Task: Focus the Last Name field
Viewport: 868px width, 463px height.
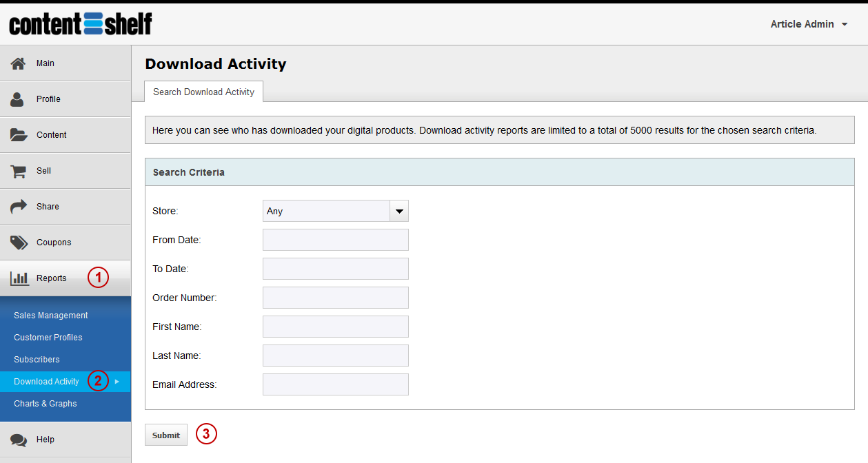Action: tap(336, 356)
